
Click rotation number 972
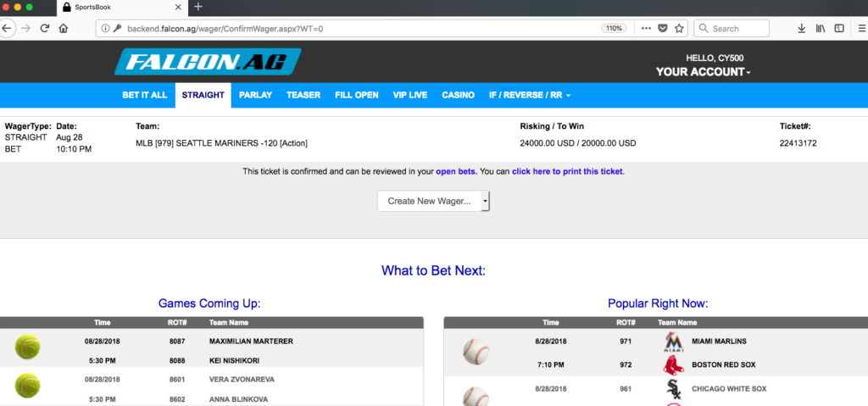pyautogui.click(x=626, y=365)
